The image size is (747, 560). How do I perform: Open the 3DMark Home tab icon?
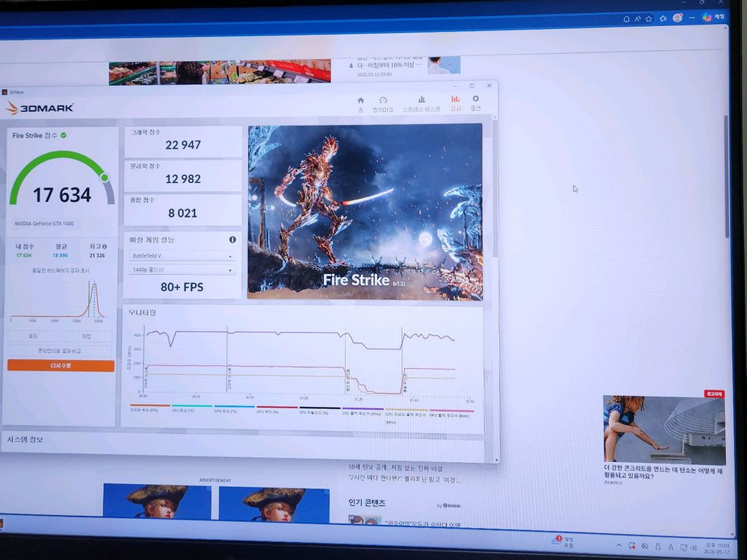pyautogui.click(x=361, y=103)
